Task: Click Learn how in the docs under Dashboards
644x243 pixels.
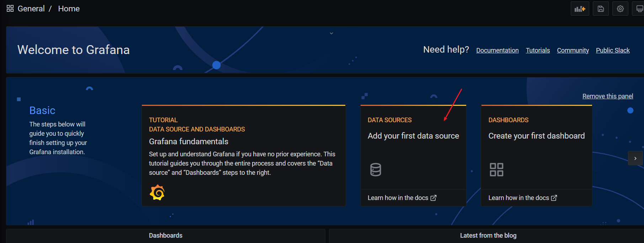Action: coord(523,198)
